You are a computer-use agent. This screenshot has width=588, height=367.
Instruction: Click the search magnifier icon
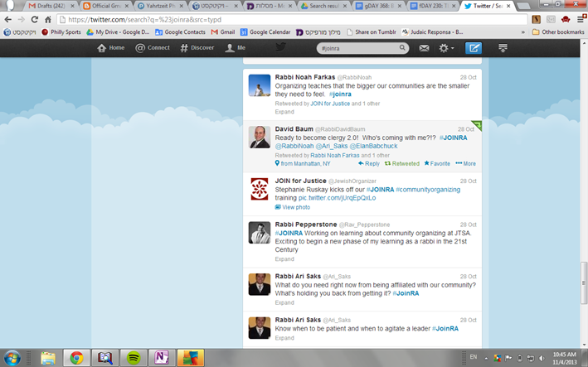[402, 47]
